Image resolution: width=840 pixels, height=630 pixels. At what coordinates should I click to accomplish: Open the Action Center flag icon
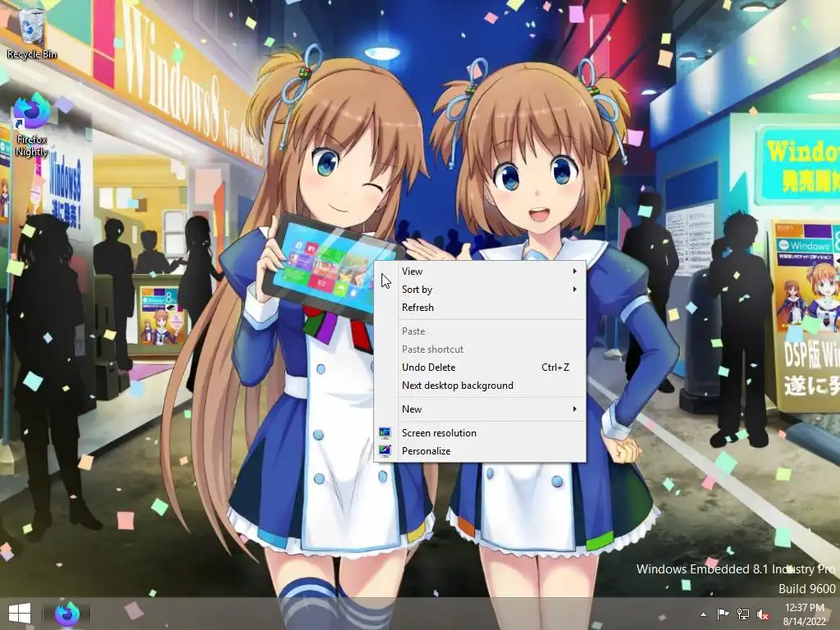click(x=723, y=614)
